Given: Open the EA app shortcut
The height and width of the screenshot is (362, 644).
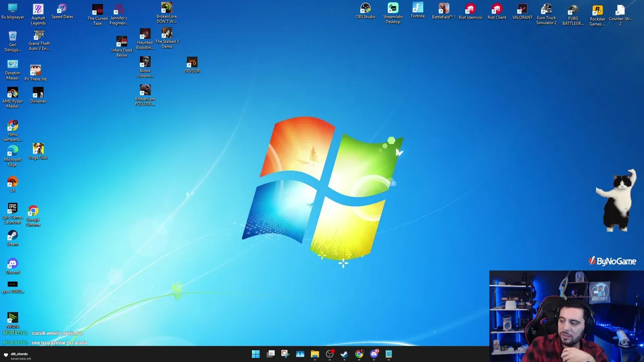Looking at the screenshot, I should pyautogui.click(x=13, y=185).
